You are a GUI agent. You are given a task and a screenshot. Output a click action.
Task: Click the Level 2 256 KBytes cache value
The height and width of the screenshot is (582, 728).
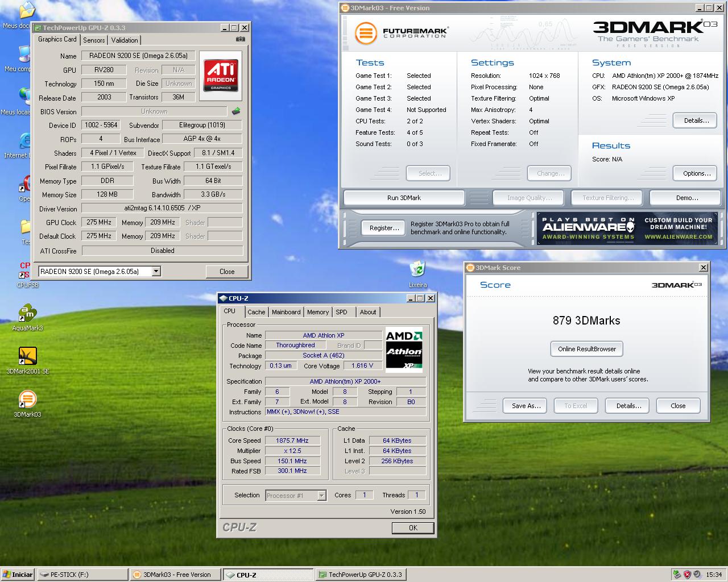[397, 461]
